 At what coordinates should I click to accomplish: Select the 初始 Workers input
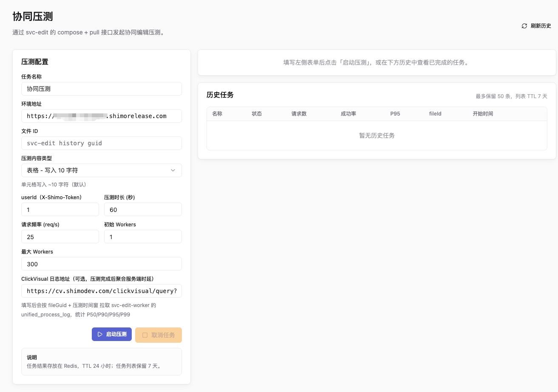coord(143,237)
